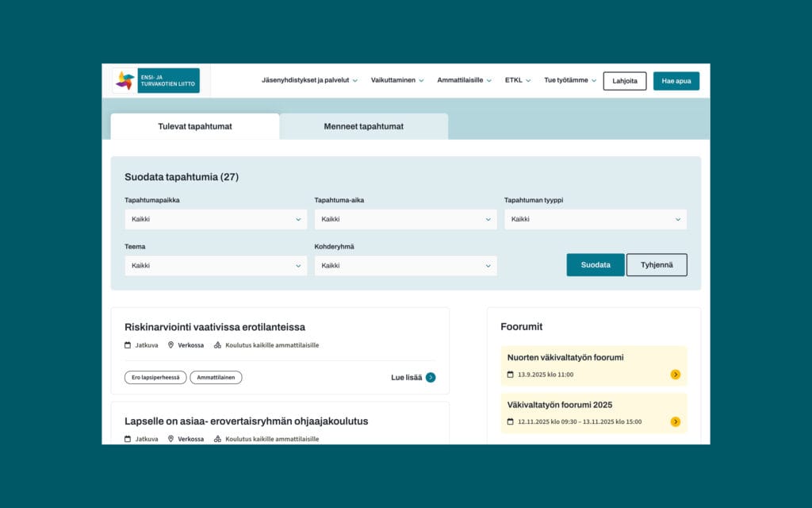This screenshot has height=508, width=812.
Task: Expand the Tapahtuman tyyppi dropdown
Action: (595, 220)
